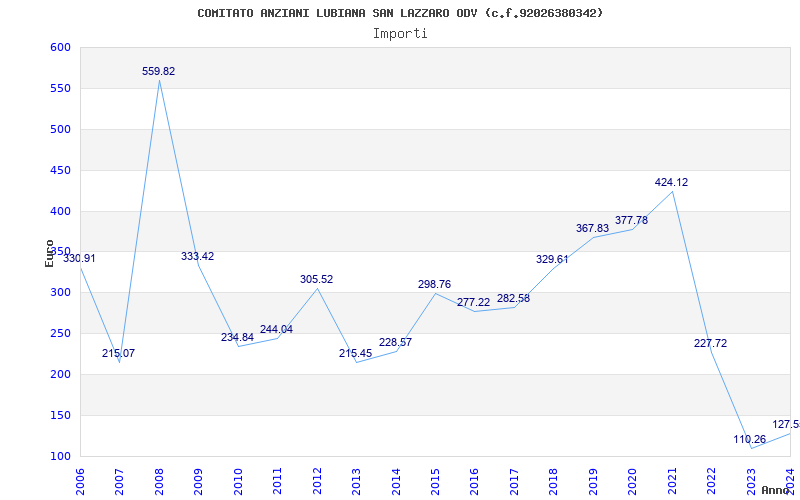800x500 pixels.
Task: Click the 2010 x-axis tick label
Action: click(238, 482)
